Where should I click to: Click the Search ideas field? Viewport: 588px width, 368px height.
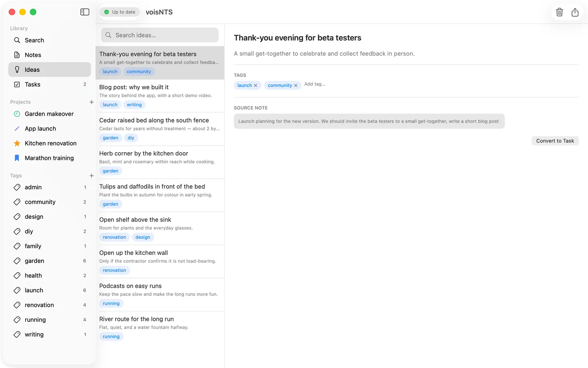tap(160, 35)
